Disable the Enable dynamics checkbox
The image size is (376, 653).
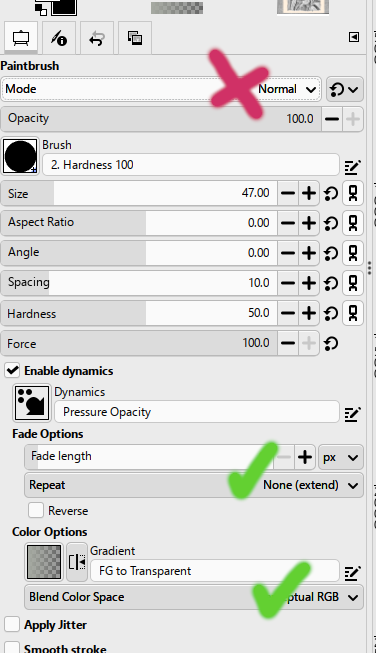click(x=12, y=370)
